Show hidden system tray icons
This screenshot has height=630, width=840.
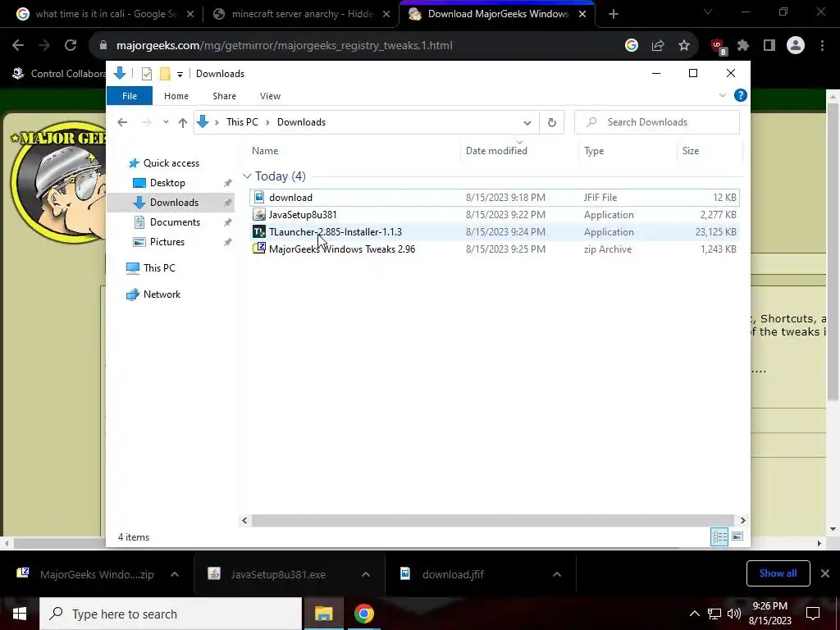click(x=694, y=614)
